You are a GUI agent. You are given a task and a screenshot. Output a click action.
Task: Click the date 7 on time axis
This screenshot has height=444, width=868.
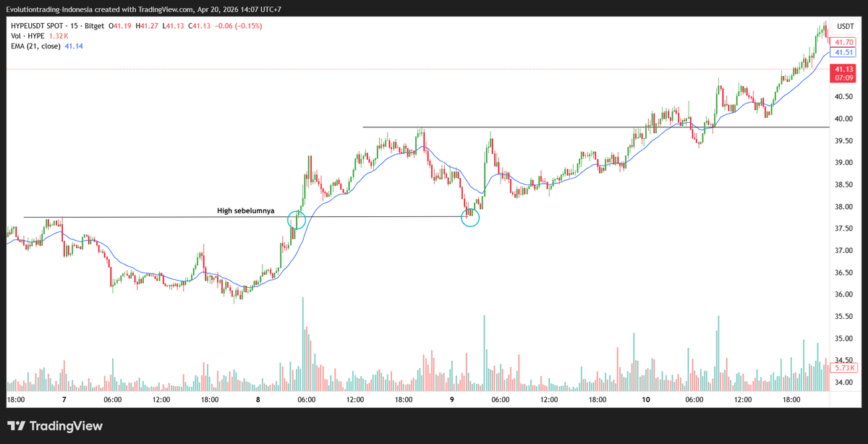[64, 399]
